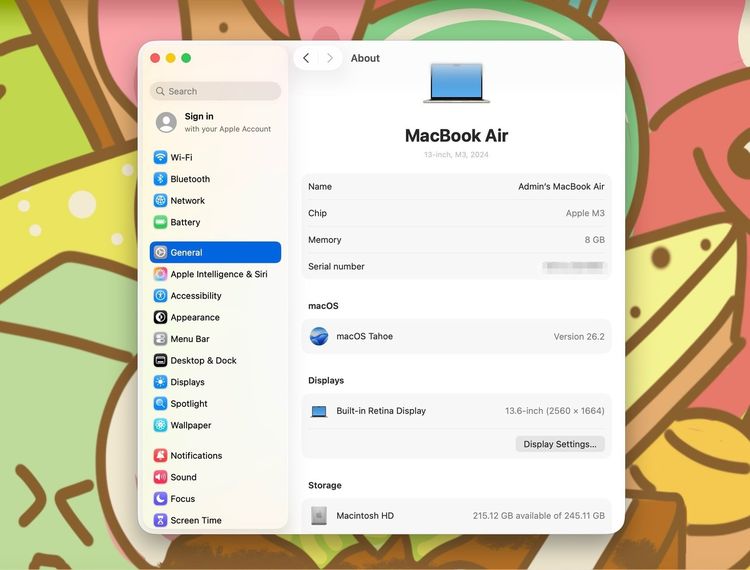Click the Wallpaper flower icon

[x=160, y=425]
